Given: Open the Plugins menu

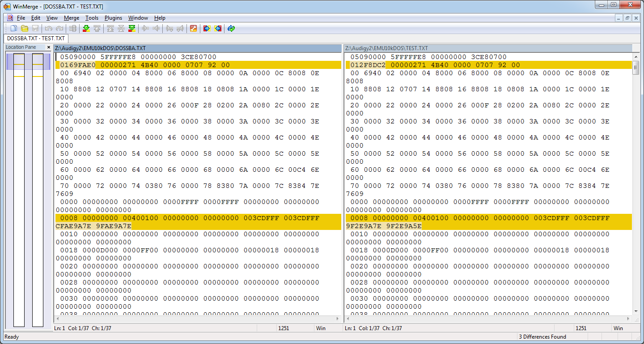Looking at the screenshot, I should 113,18.
